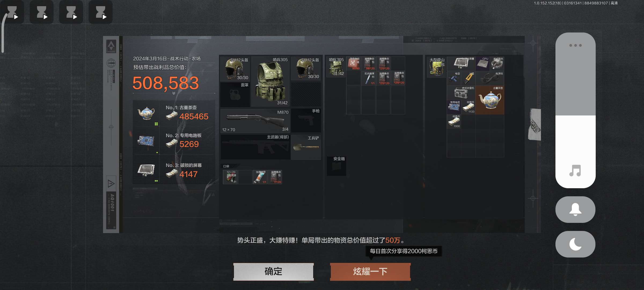Click the first hourglass play icon

12,12
